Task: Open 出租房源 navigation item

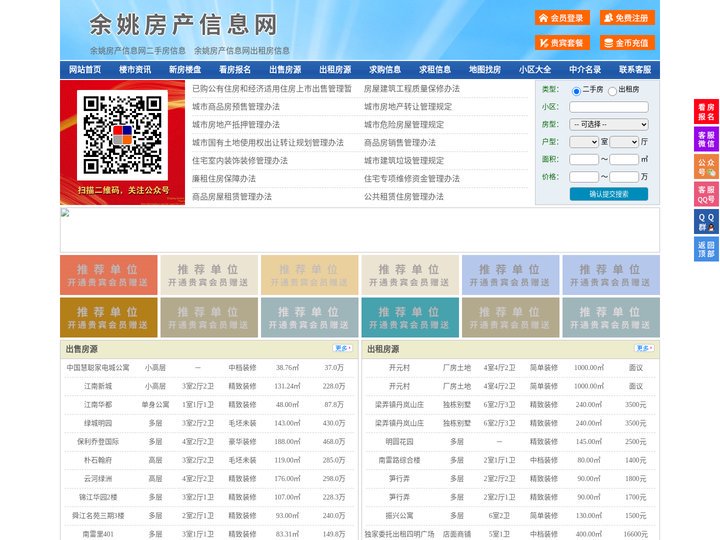Action: (335, 70)
